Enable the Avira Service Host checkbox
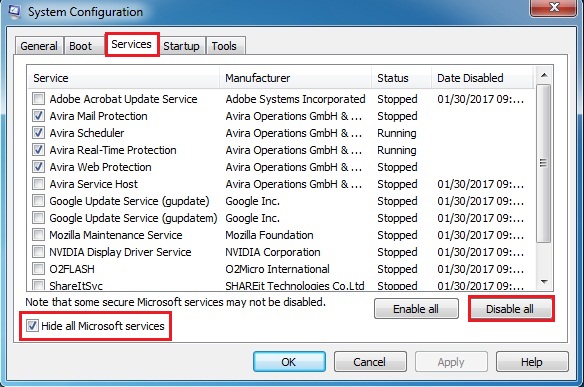Screen dimensions: 584x387 click(38, 184)
